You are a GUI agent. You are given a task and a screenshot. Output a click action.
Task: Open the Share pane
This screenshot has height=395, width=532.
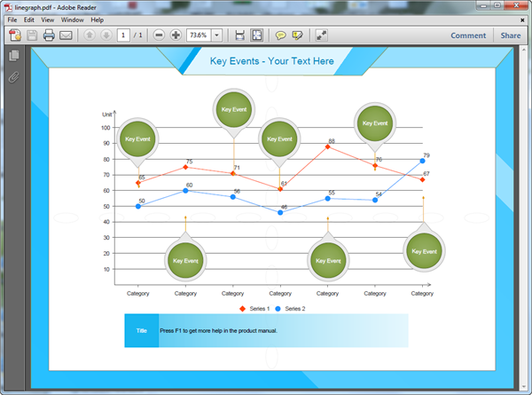(x=511, y=36)
